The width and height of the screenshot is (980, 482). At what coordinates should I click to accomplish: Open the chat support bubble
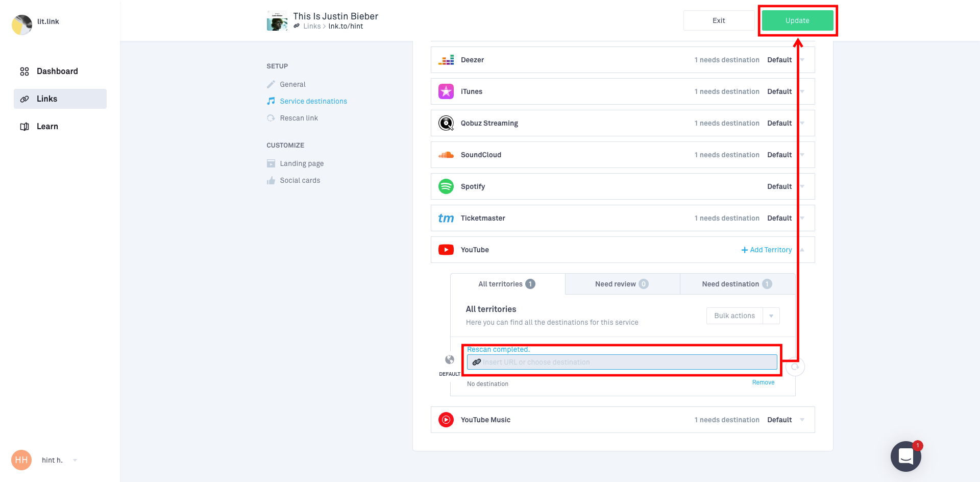905,456
